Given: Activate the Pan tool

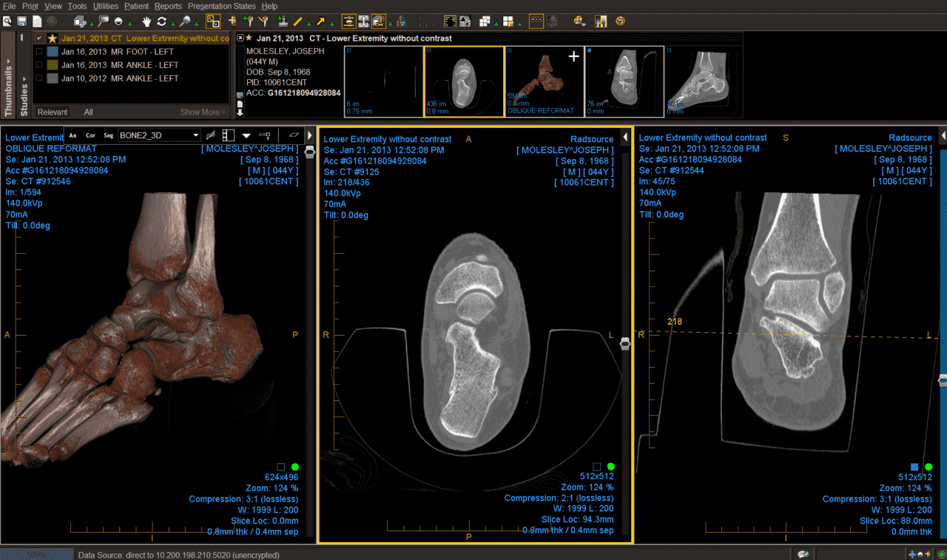Looking at the screenshot, I should pos(146,21).
